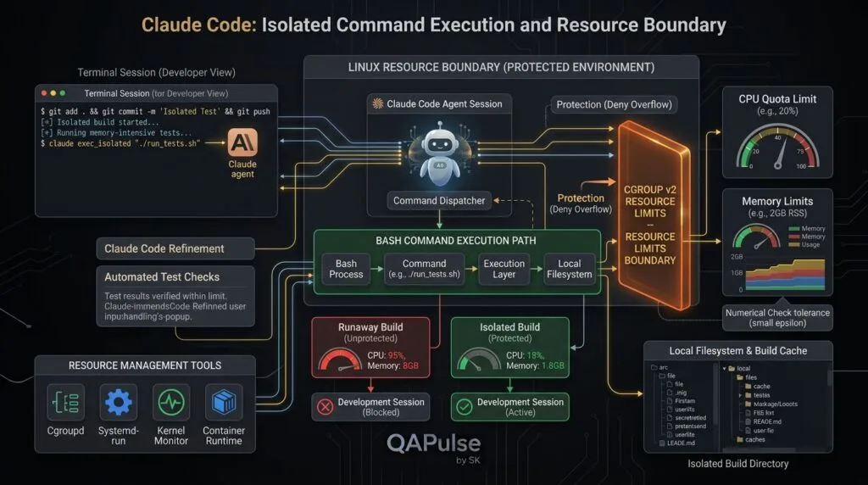
Task: Click the Claude Code Refinement label box
Action: tap(175, 248)
